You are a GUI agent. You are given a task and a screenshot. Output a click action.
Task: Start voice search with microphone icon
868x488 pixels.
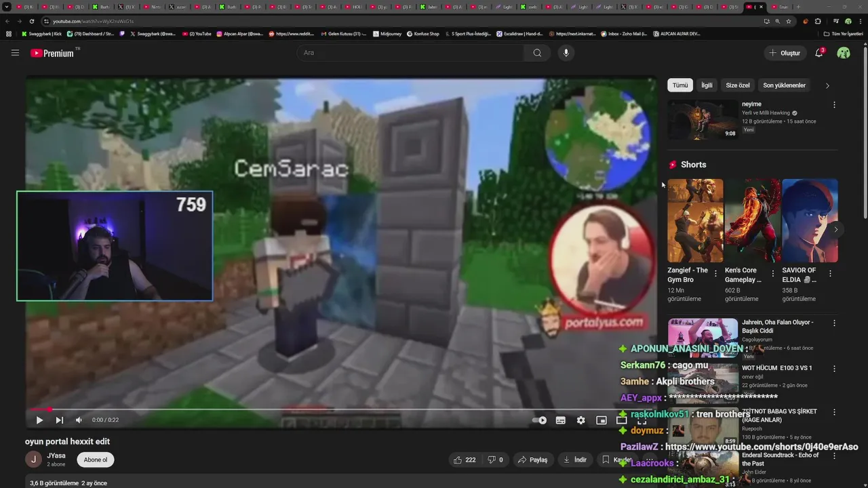click(x=566, y=53)
